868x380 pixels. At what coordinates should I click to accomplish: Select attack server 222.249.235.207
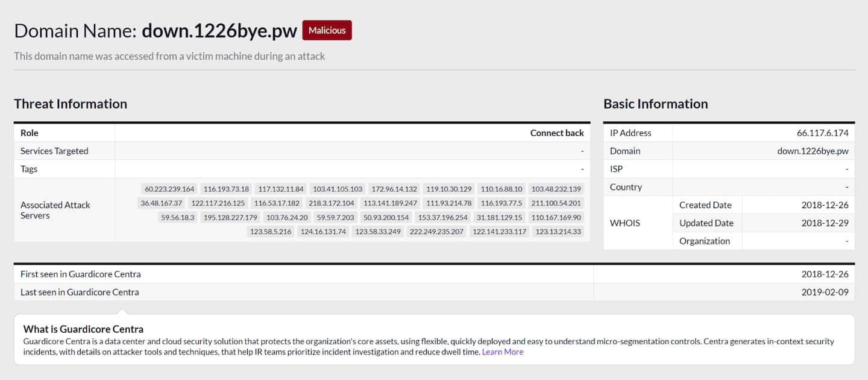(436, 232)
